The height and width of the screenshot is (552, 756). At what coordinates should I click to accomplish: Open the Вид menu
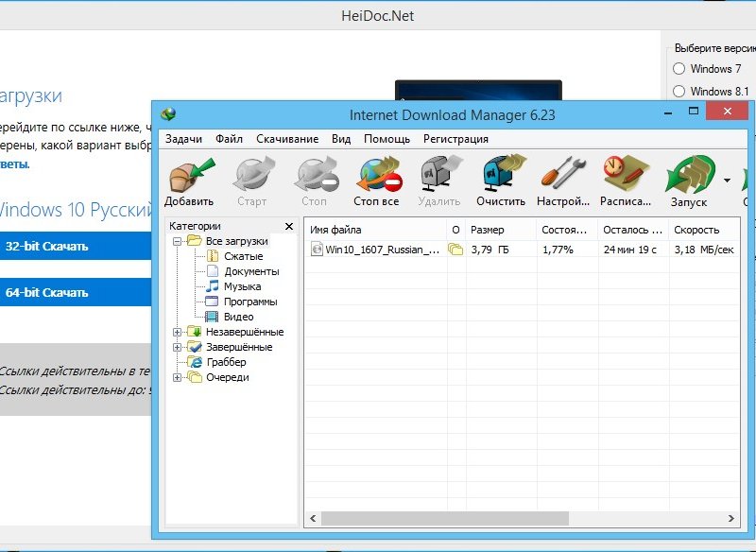pos(341,139)
